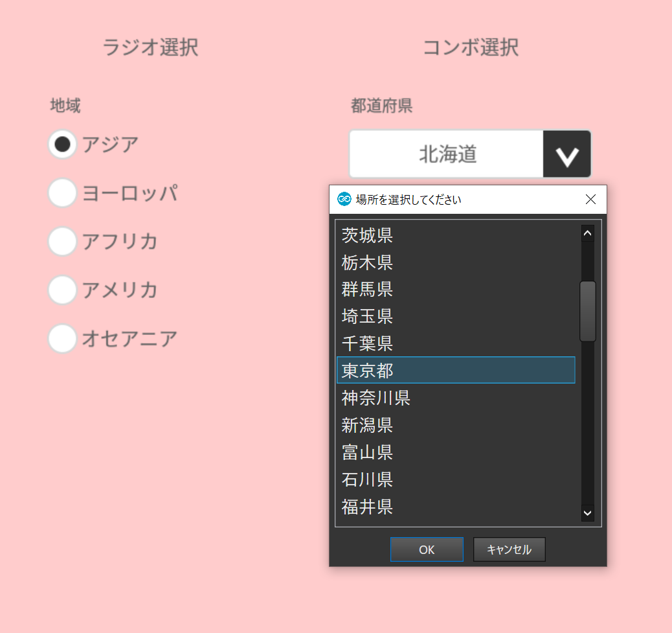Select 新潟県 in the list
The height and width of the screenshot is (633, 672).
coord(456,425)
